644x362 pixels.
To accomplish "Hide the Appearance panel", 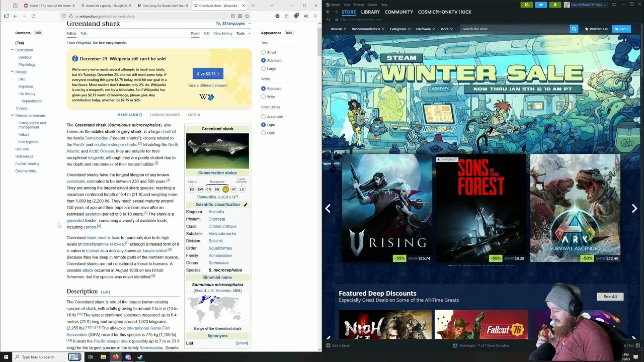I will 289,33.
